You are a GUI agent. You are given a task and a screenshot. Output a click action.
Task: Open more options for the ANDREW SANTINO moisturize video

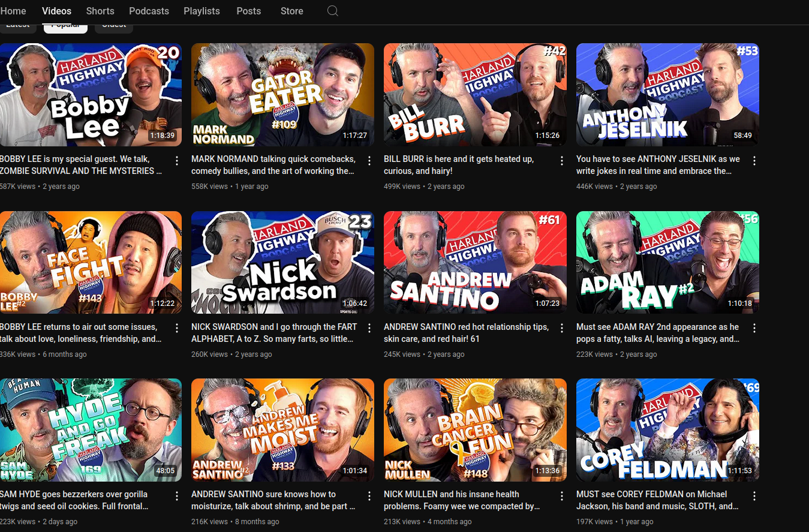tap(369, 496)
